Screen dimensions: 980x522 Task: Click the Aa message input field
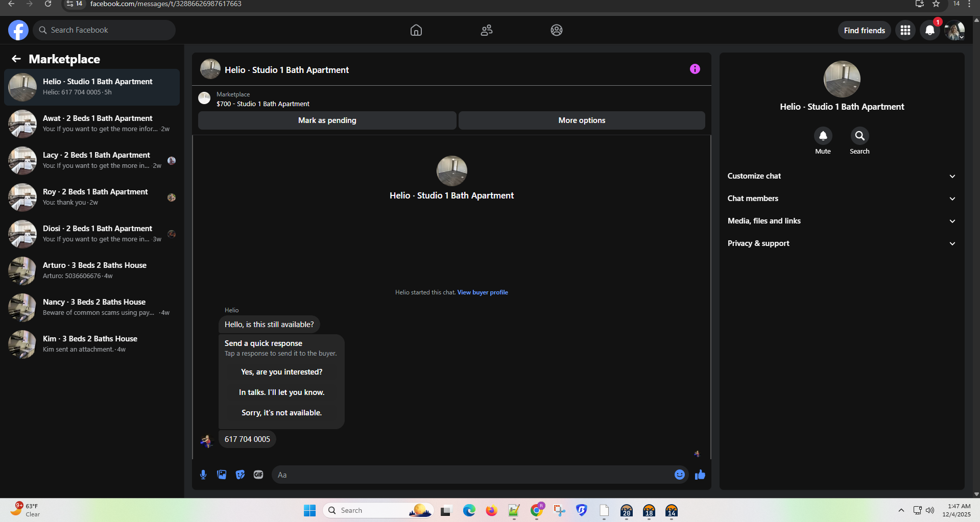pyautogui.click(x=472, y=475)
